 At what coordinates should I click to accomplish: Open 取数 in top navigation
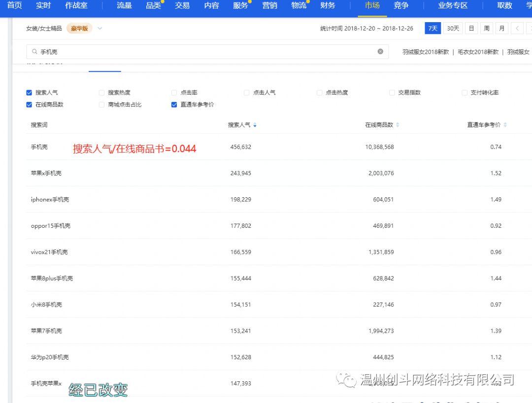coord(504,5)
